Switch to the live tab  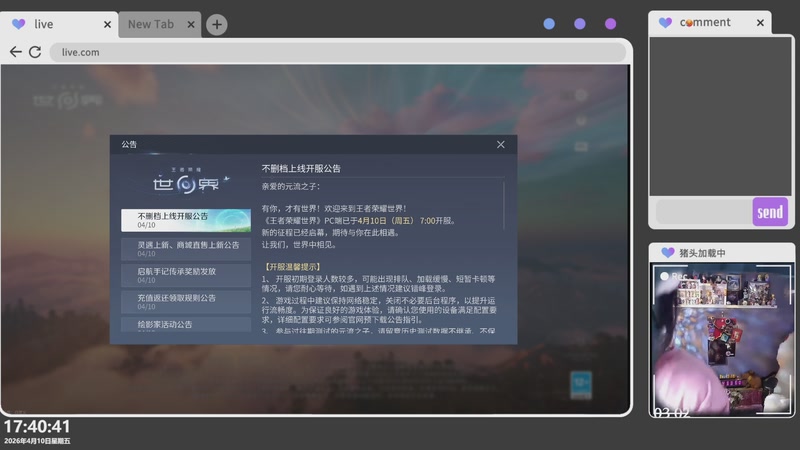[x=59, y=24]
